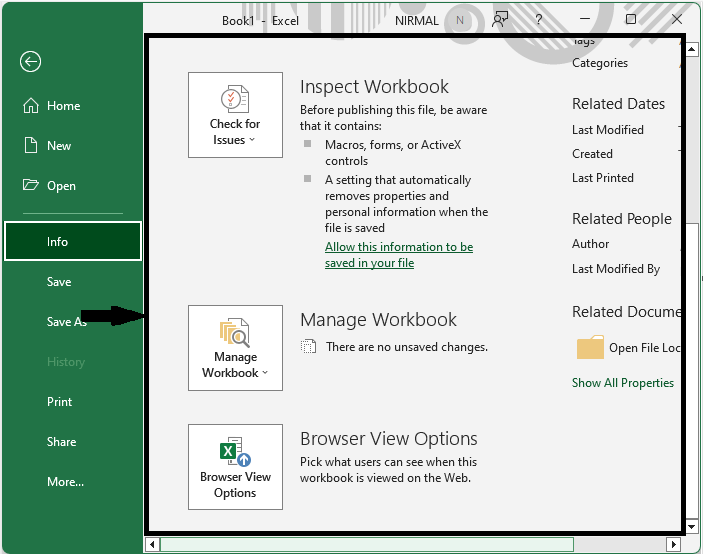The height and width of the screenshot is (554, 703).
Task: Select the Info tab
Action: [73, 241]
